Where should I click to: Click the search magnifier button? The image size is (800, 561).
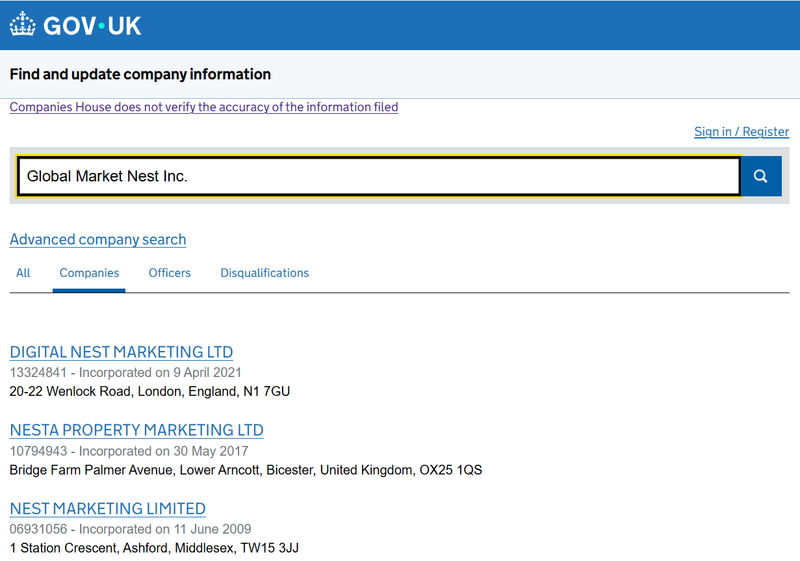(761, 176)
